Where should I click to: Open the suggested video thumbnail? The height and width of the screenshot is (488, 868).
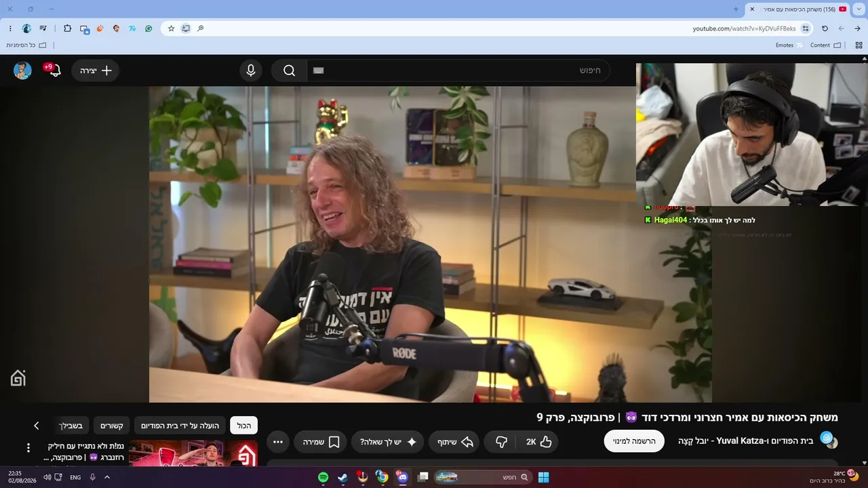point(193,453)
